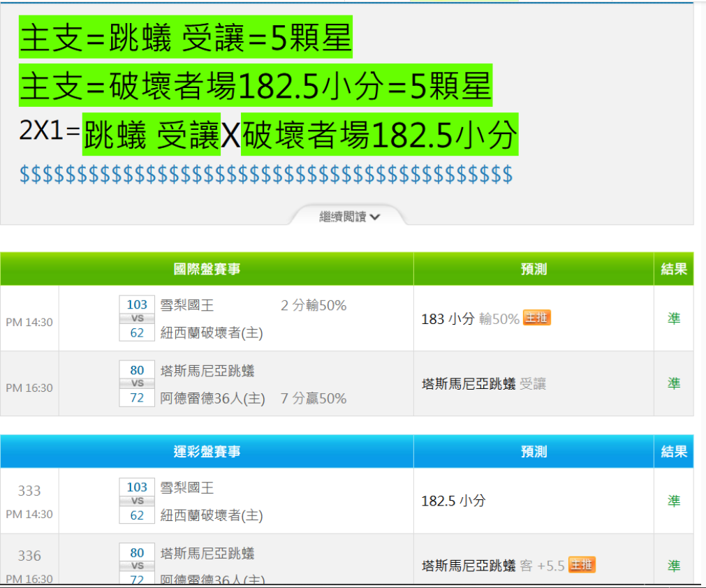Viewport: 706px width, 588px height.
Task: Click the VS badge in 國際盤 塔斯馬尼亞跳蟻 match
Action: [x=137, y=383]
